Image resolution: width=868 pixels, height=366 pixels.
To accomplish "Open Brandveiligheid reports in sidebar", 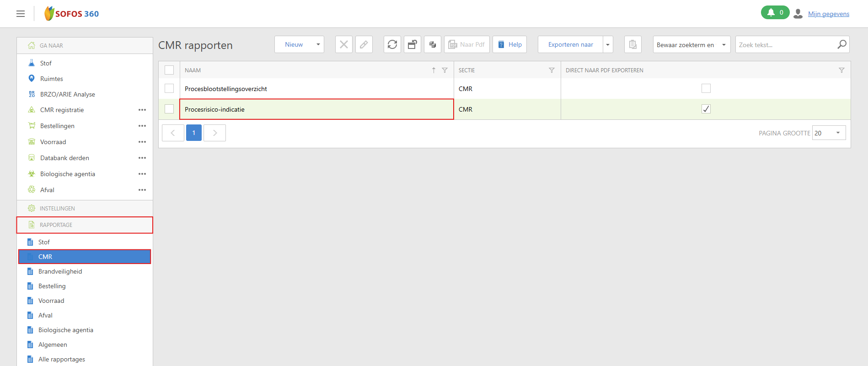I will pyautogui.click(x=60, y=271).
